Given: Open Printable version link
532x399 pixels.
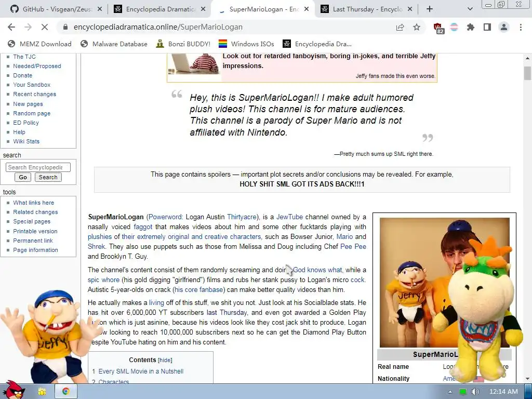Looking at the screenshot, I should [x=35, y=231].
